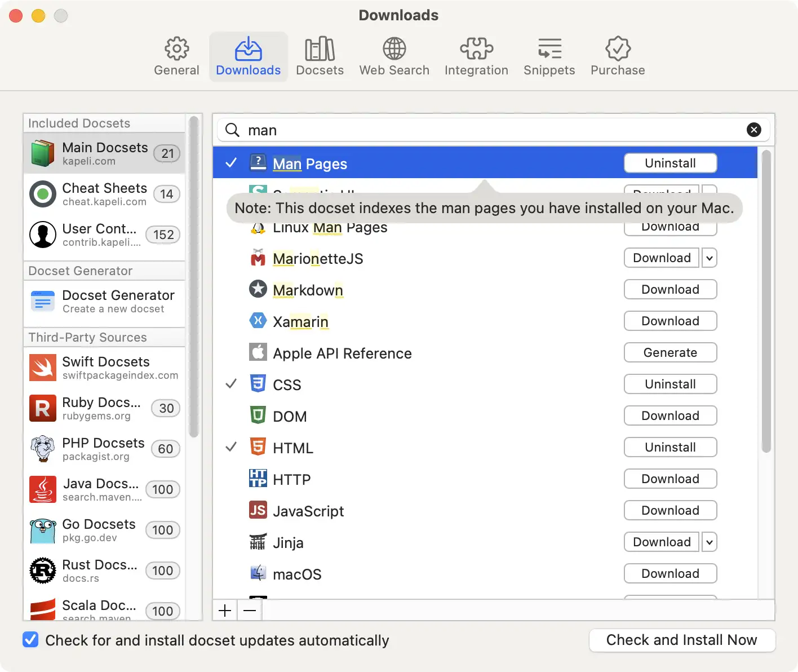The width and height of the screenshot is (798, 672).
Task: Click Check and Install Now
Action: pyautogui.click(x=682, y=640)
